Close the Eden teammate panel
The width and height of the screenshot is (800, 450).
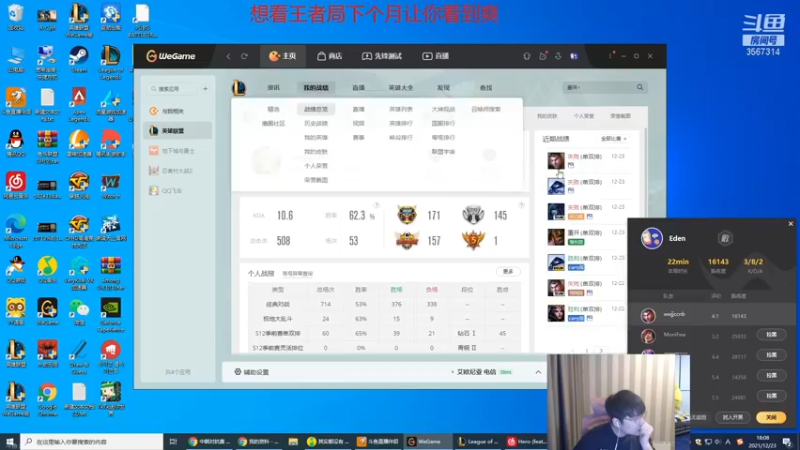(791, 223)
